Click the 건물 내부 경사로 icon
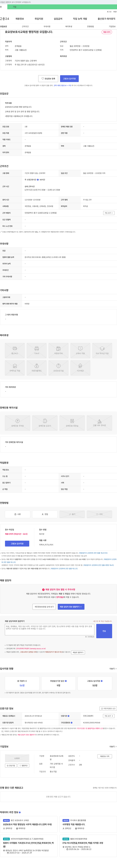 tap(99, 423)
